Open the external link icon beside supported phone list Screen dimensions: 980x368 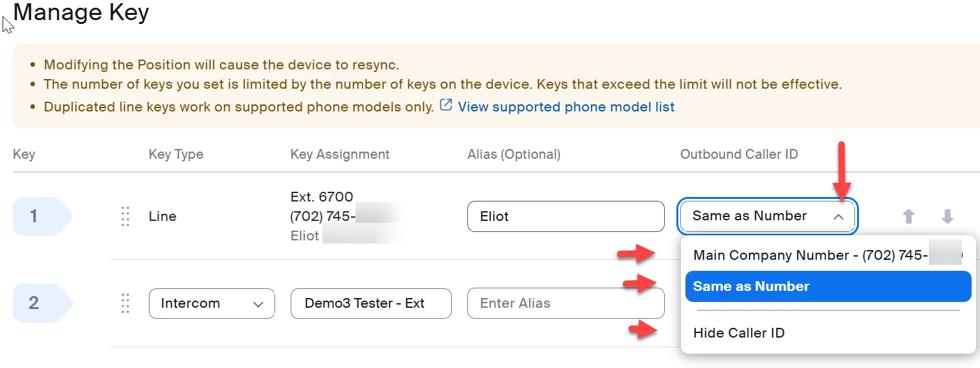pyautogui.click(x=445, y=106)
